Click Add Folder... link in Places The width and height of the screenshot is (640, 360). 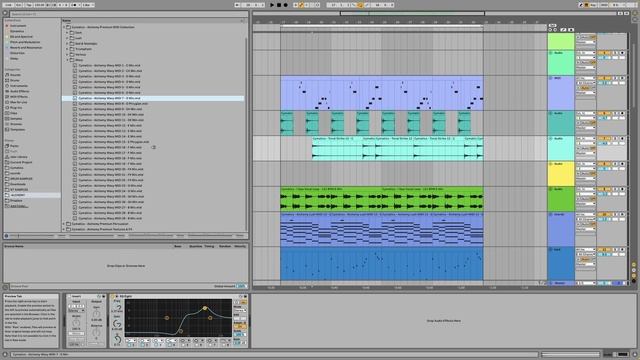point(18,206)
